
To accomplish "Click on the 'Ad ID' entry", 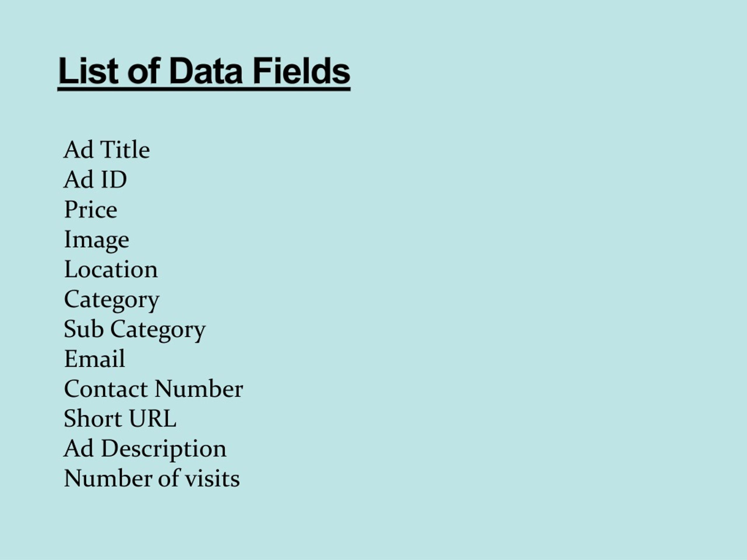I will pyautogui.click(x=95, y=179).
